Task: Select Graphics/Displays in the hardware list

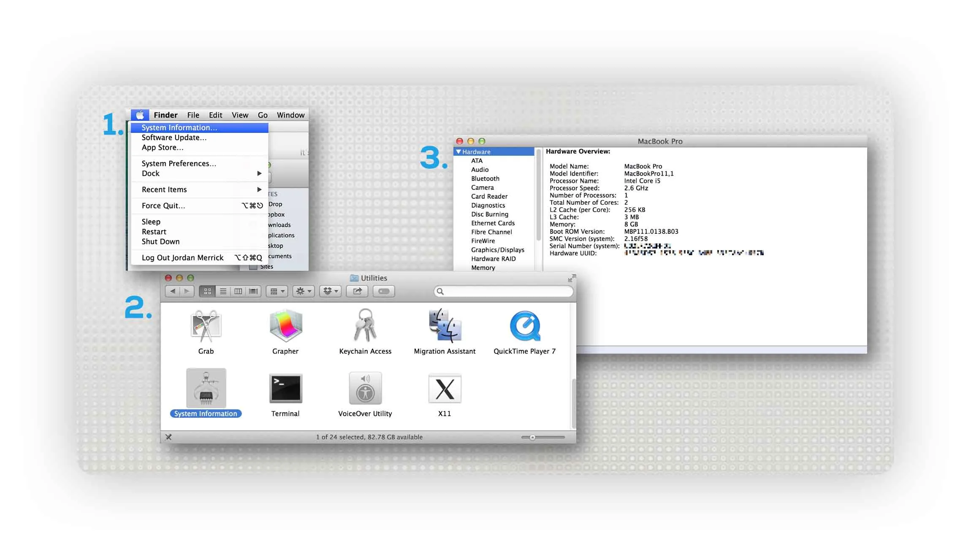Action: coord(497,250)
